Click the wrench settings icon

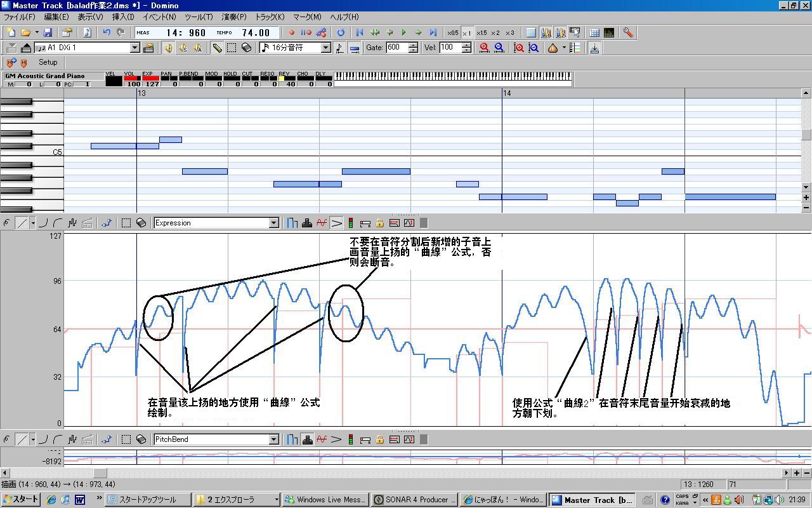[x=628, y=32]
